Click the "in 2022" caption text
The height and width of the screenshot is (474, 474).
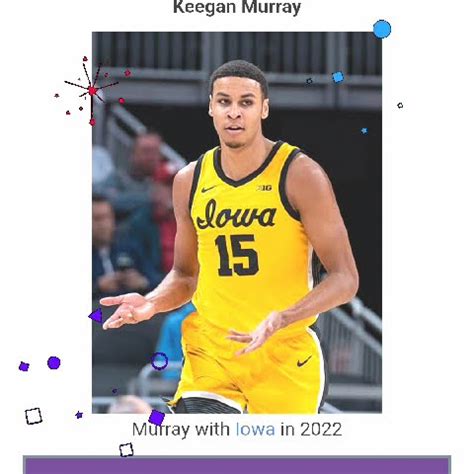pos(311,429)
